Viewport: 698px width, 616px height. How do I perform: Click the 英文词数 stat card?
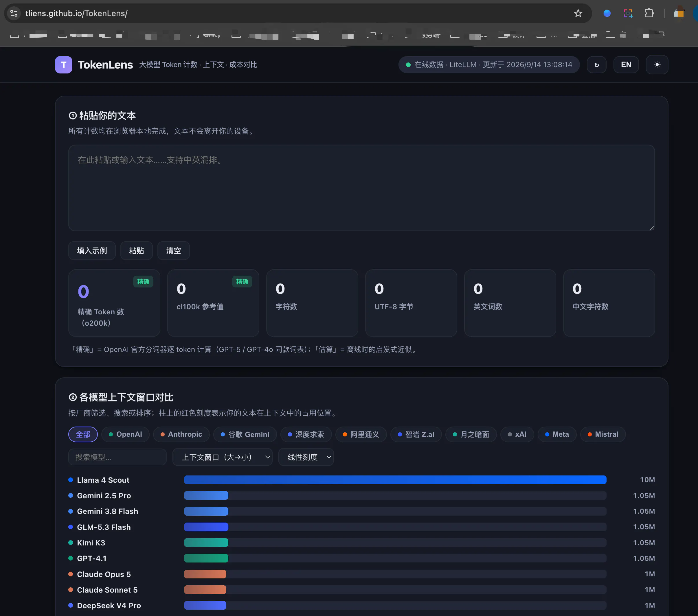click(x=510, y=303)
